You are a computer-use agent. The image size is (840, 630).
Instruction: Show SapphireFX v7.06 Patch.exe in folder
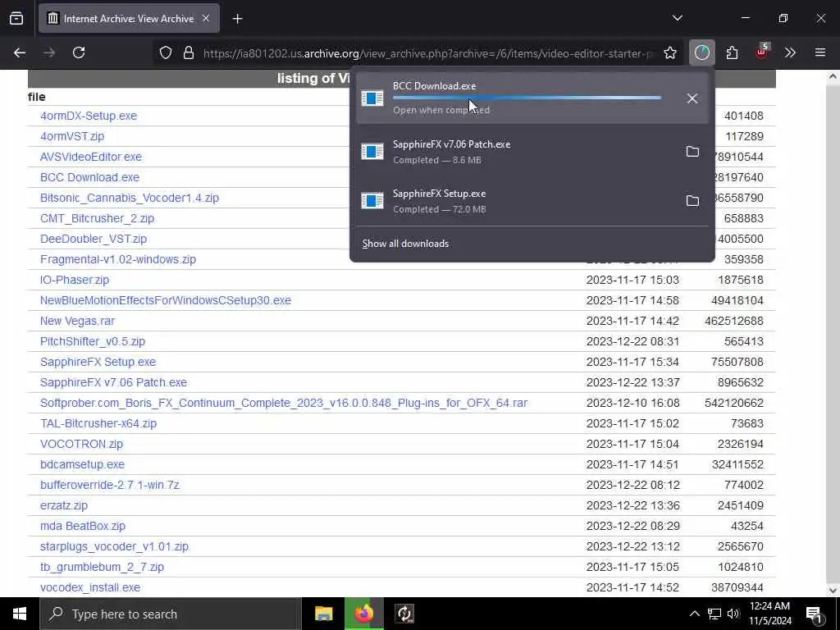(692, 152)
